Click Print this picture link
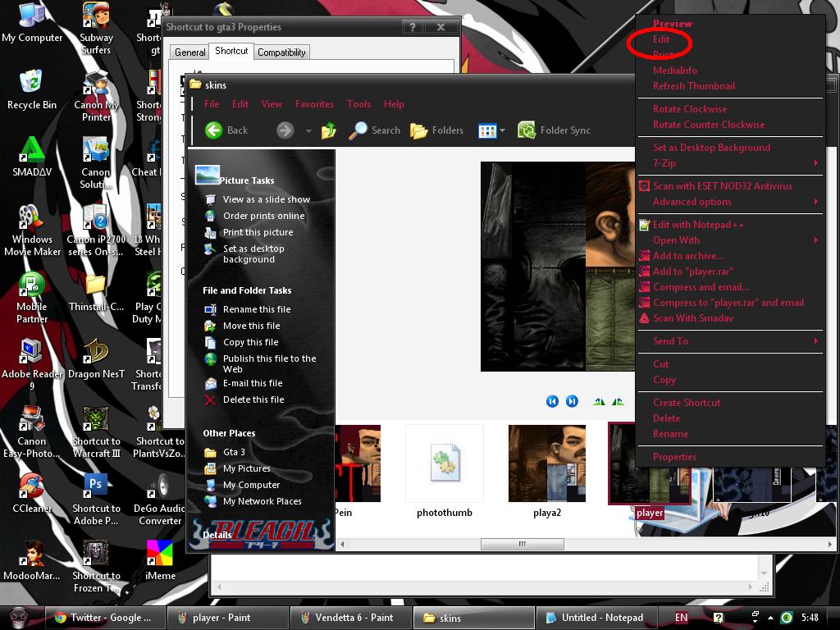 tap(258, 232)
